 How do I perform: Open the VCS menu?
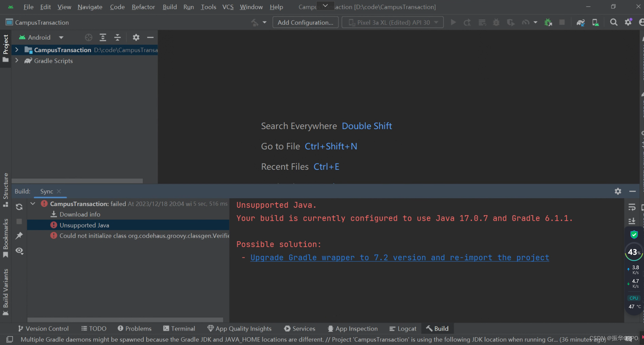coord(228,7)
